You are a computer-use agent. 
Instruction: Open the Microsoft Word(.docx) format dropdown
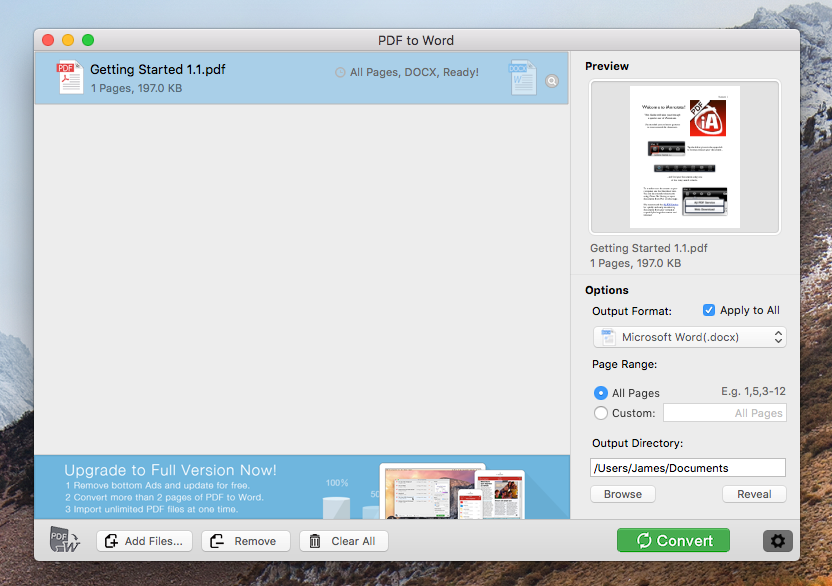pos(689,337)
